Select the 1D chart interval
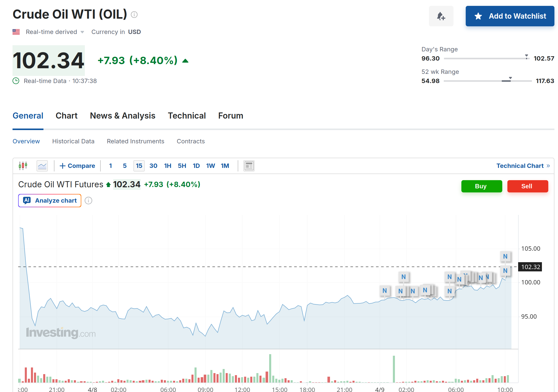Image resolution: width=558 pixels, height=392 pixels. point(196,166)
